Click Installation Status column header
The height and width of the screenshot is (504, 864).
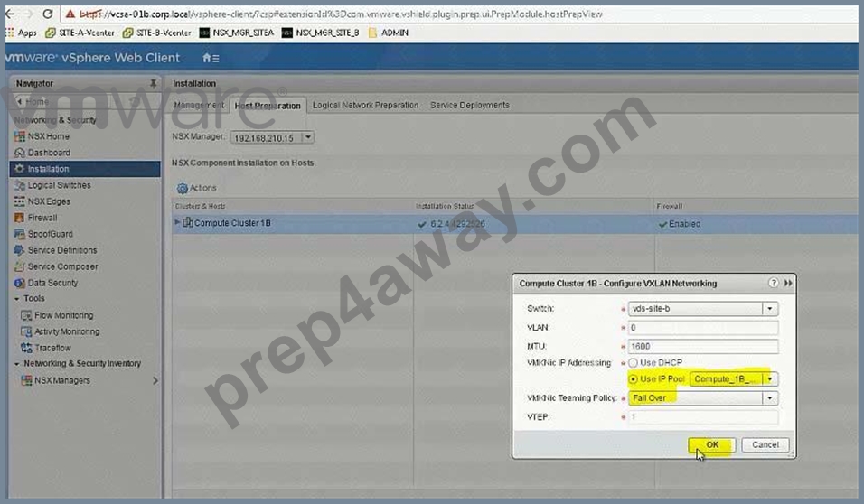pos(445,206)
